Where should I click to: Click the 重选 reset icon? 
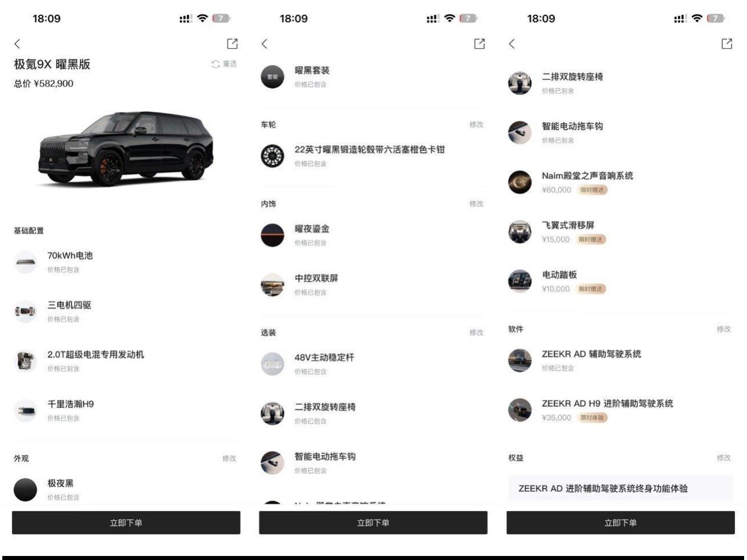(215, 64)
